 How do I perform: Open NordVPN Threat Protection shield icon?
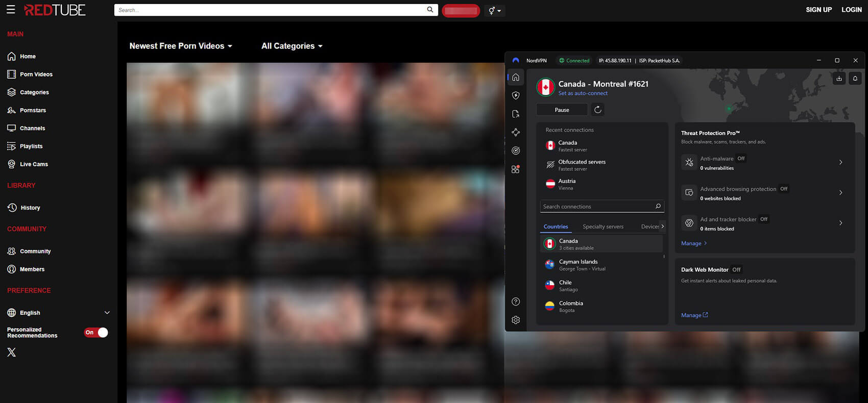pos(516,95)
